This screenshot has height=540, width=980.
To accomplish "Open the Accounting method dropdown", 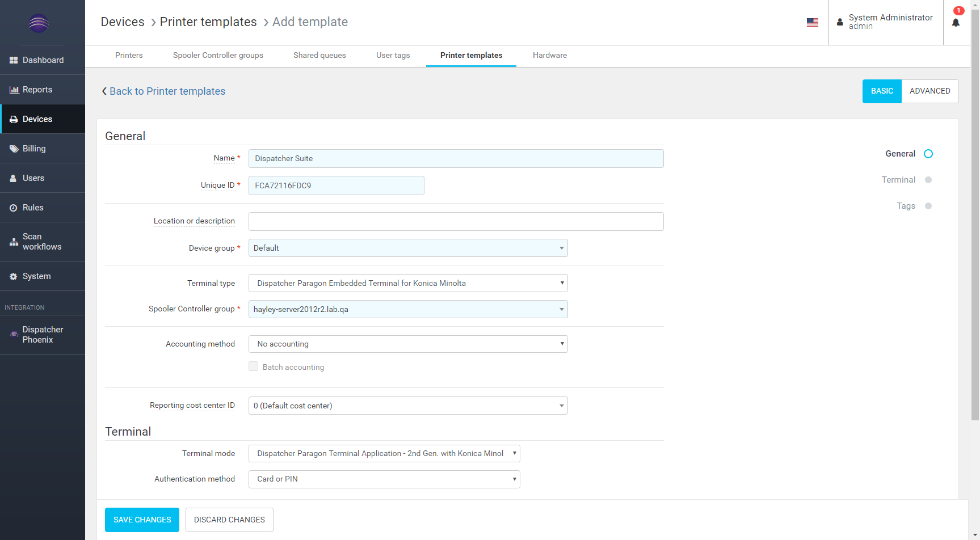I will [408, 344].
